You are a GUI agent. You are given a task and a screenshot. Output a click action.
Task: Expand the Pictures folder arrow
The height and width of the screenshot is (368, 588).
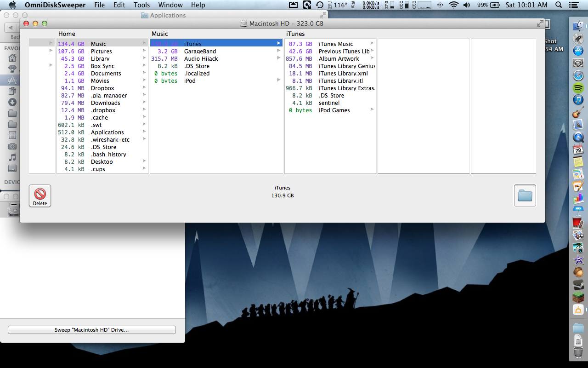(144, 51)
